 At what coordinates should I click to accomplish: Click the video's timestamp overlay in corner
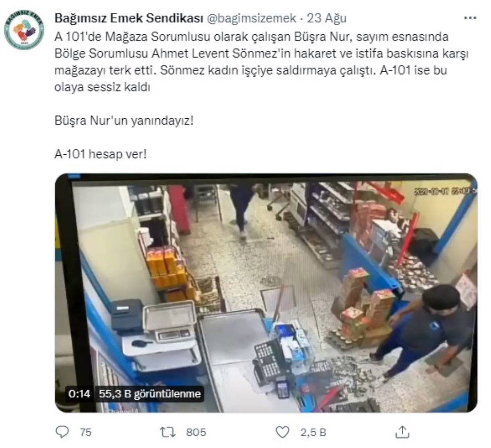click(x=445, y=191)
